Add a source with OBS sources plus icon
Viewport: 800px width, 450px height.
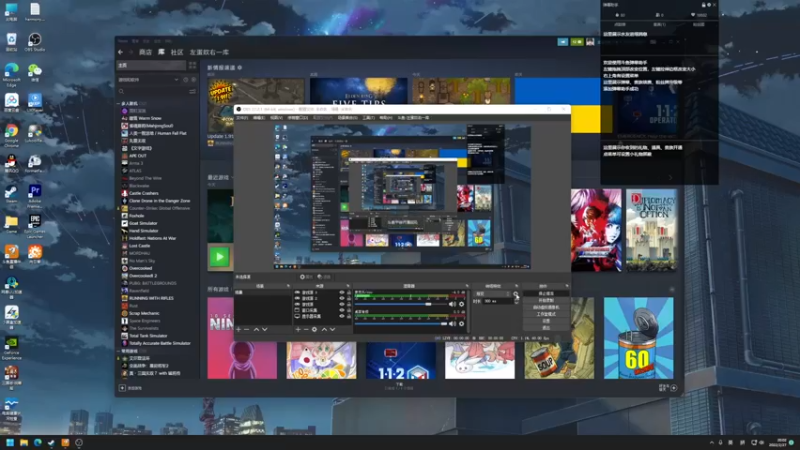(x=298, y=330)
